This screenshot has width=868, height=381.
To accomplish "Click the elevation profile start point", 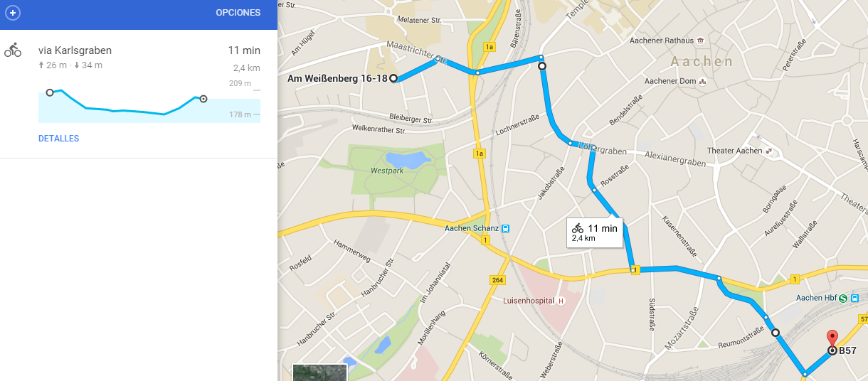I will [49, 92].
